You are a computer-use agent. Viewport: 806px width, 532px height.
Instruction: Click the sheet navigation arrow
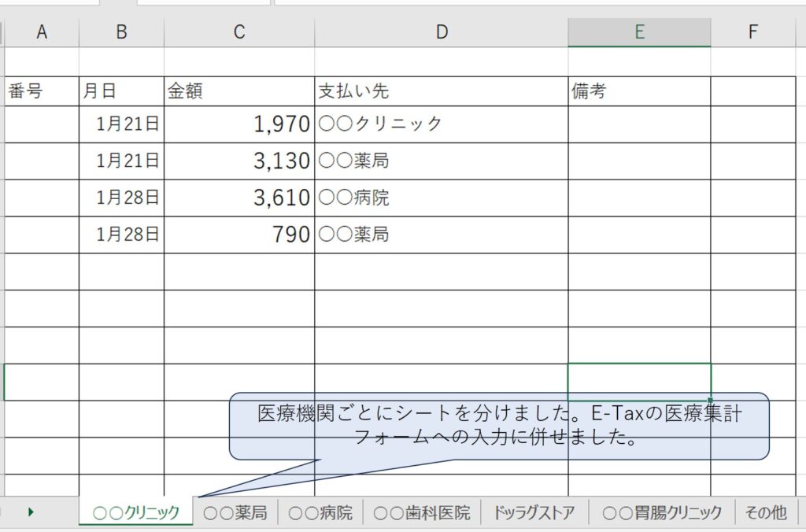tap(30, 512)
